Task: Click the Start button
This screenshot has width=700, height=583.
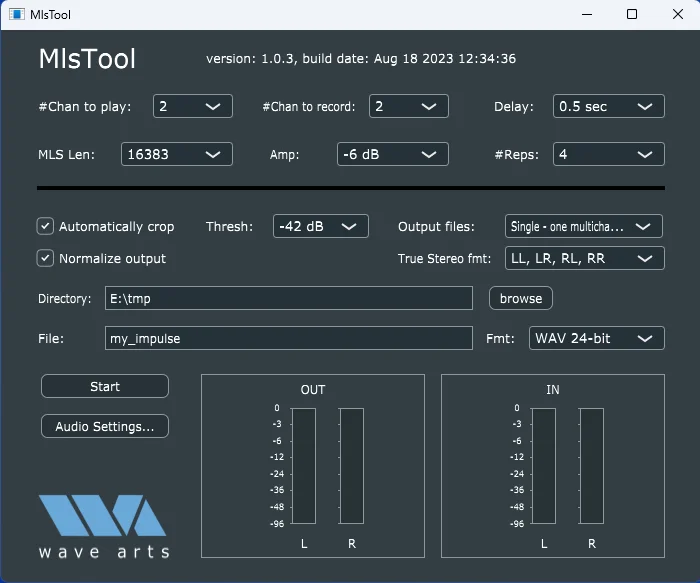Action: 105,386
